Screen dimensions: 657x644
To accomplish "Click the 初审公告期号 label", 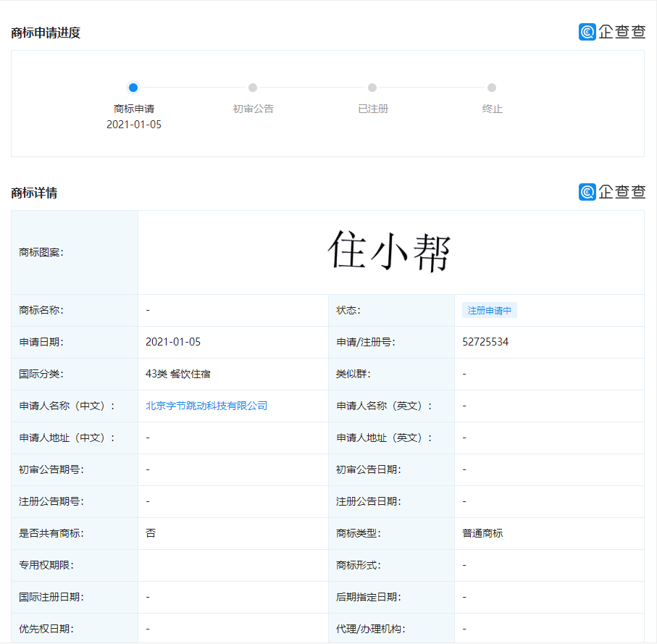I will (x=51, y=469).
